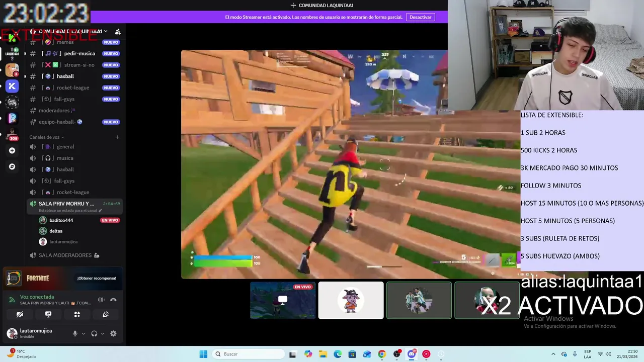Click 'Establece un estado para el canal' text
The height and width of the screenshot is (362, 644).
(x=70, y=211)
